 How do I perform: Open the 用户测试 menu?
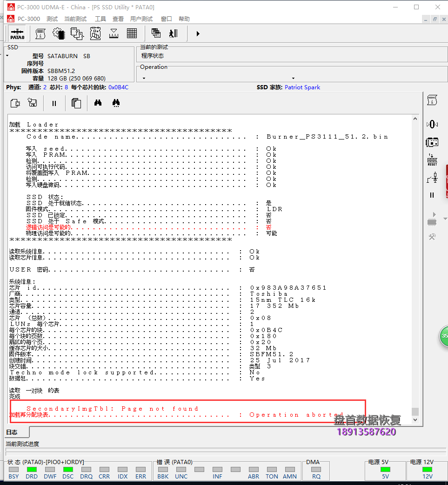coord(141,19)
